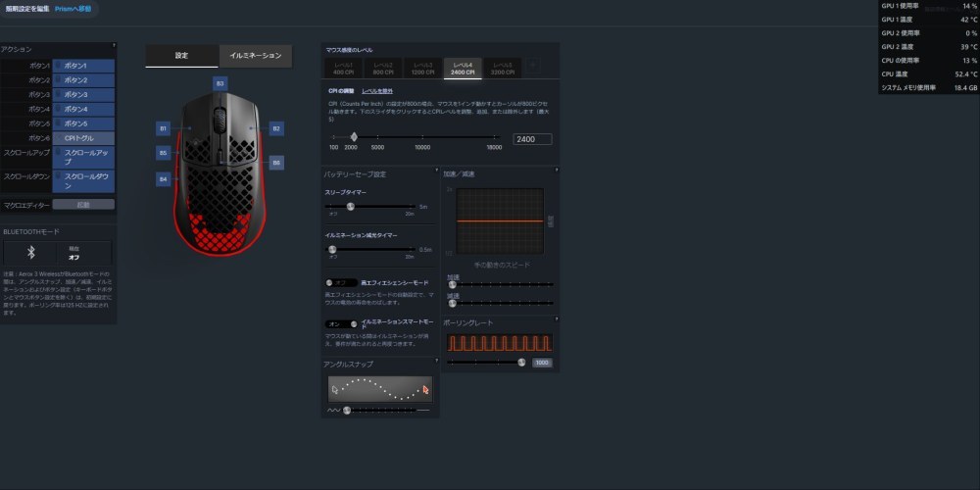
Task: Open help icon of the アクション panel
Action: pos(113,46)
